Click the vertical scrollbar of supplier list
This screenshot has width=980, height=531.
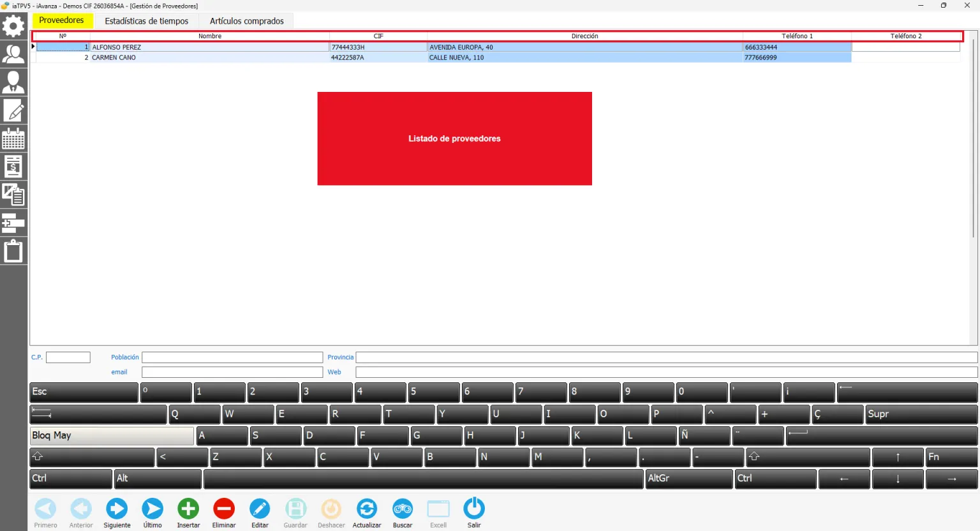point(974,138)
